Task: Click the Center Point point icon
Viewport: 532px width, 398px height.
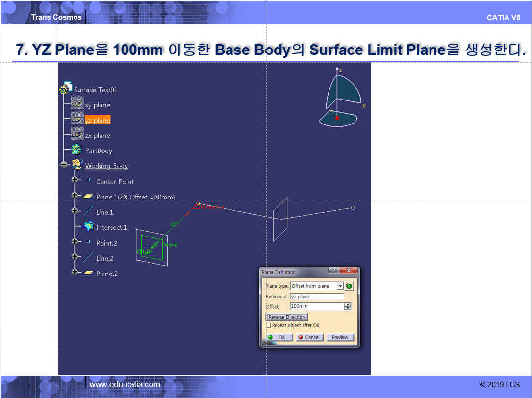Action: point(89,180)
